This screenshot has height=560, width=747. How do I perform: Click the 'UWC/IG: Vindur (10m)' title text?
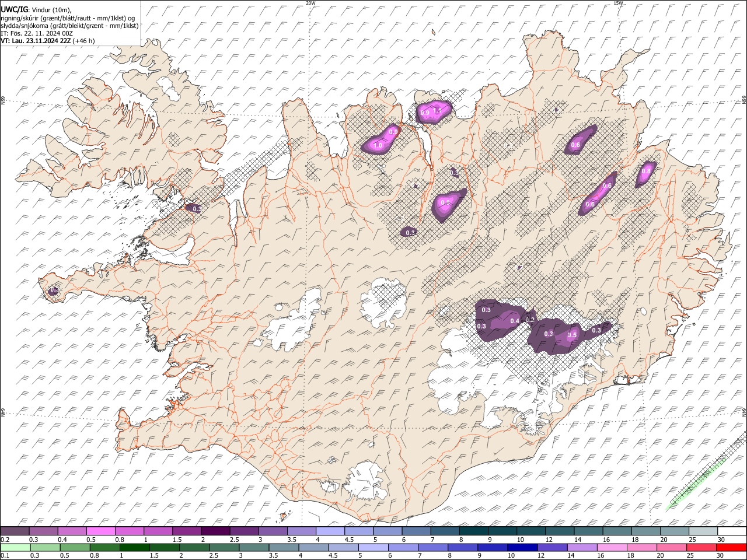[x=36, y=9]
